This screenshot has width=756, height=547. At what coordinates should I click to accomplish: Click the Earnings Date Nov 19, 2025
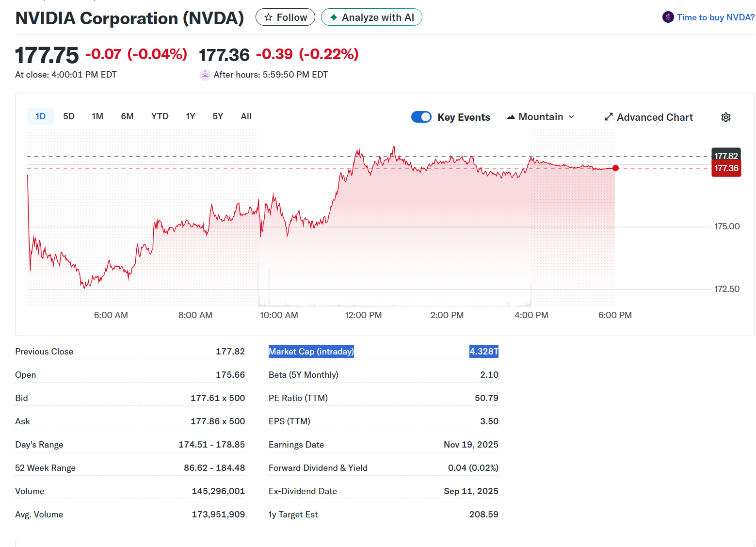click(471, 445)
